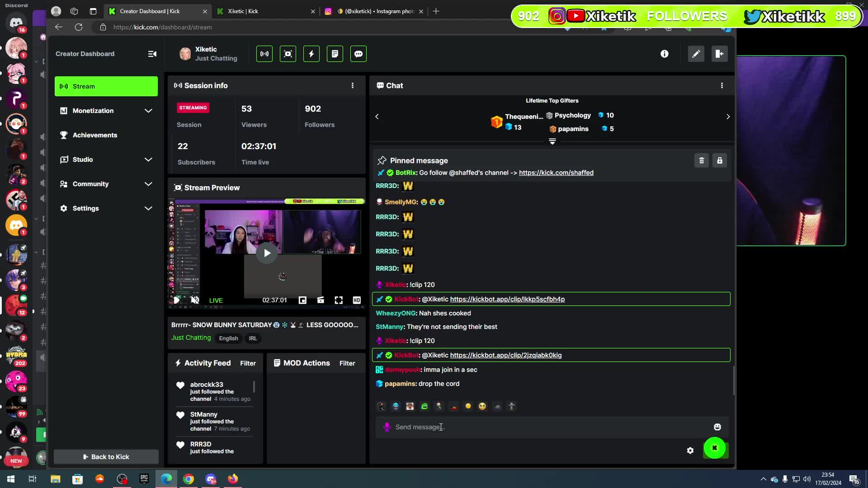Open chat settings gear icon
Viewport: 868px width, 488px height.
(x=690, y=450)
